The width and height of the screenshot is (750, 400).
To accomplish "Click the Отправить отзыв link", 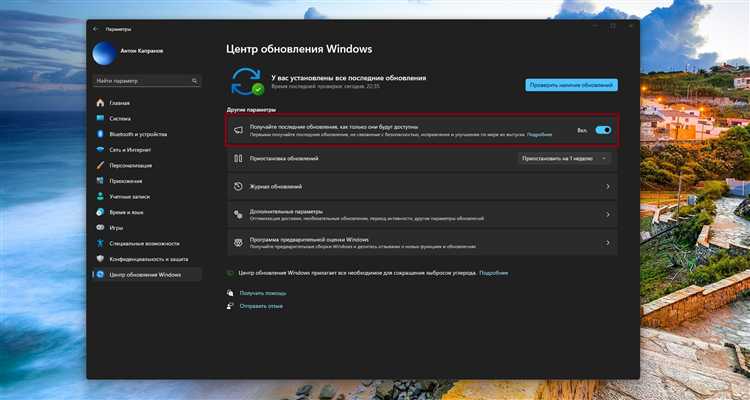I will coord(261,306).
